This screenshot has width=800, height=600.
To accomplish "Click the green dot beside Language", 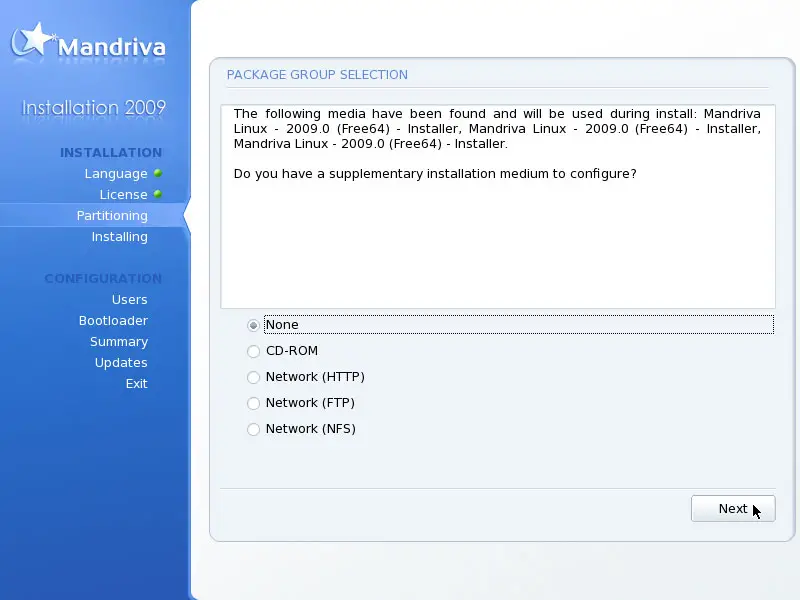I will [158, 173].
